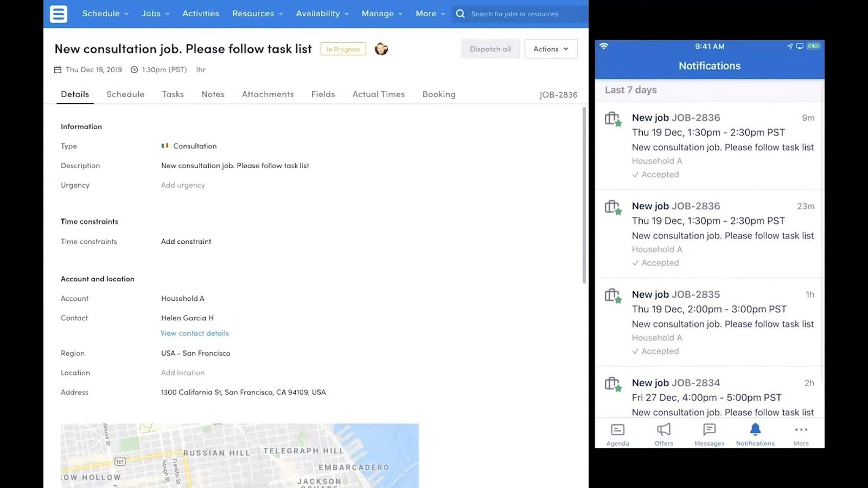
Task: Tap the Notifications title in the mobile app
Action: tap(710, 66)
